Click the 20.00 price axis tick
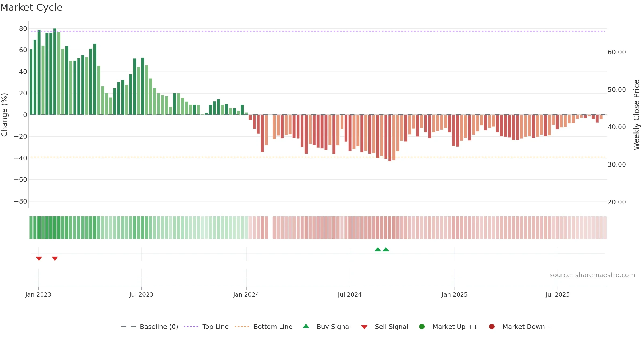 [x=617, y=202]
